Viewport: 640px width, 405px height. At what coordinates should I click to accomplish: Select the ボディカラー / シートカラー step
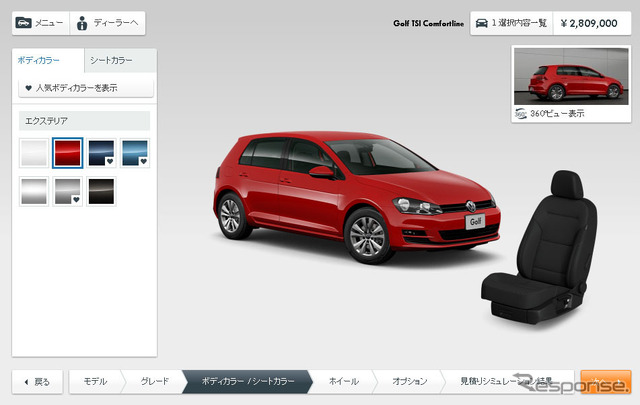tap(248, 382)
